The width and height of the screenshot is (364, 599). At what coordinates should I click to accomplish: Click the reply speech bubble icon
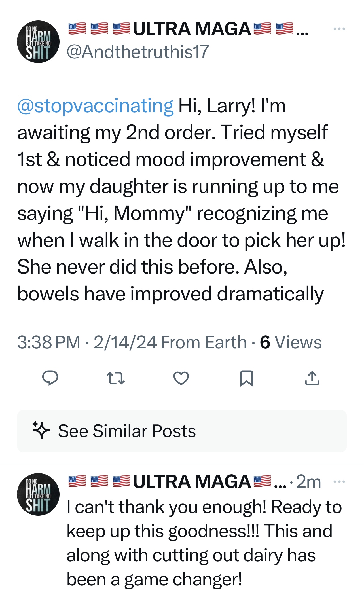tap(50, 378)
